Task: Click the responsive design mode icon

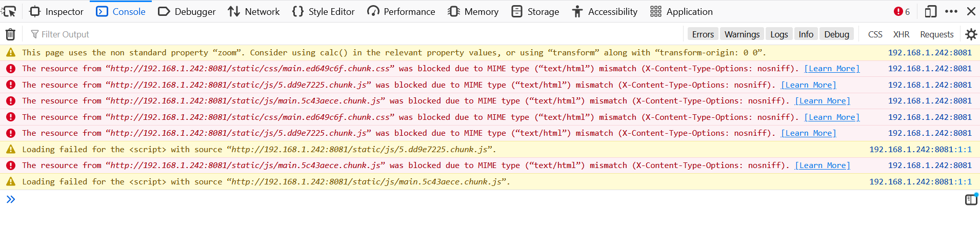Action: coord(930,11)
